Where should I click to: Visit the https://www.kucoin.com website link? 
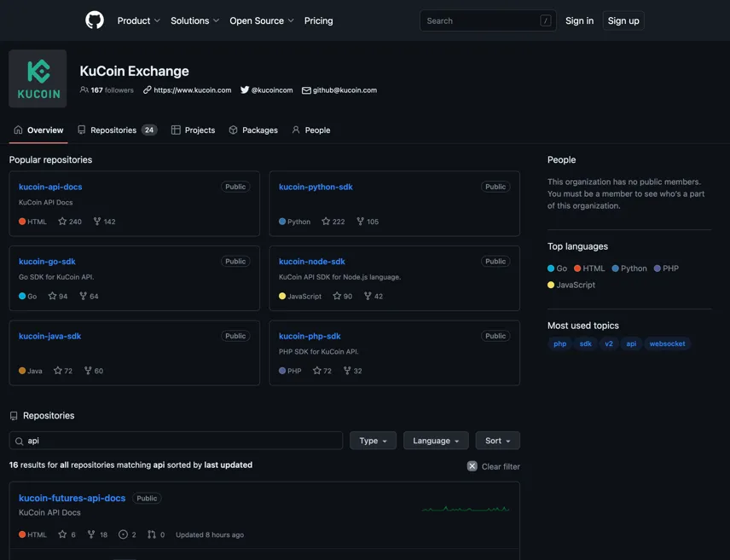pos(187,90)
